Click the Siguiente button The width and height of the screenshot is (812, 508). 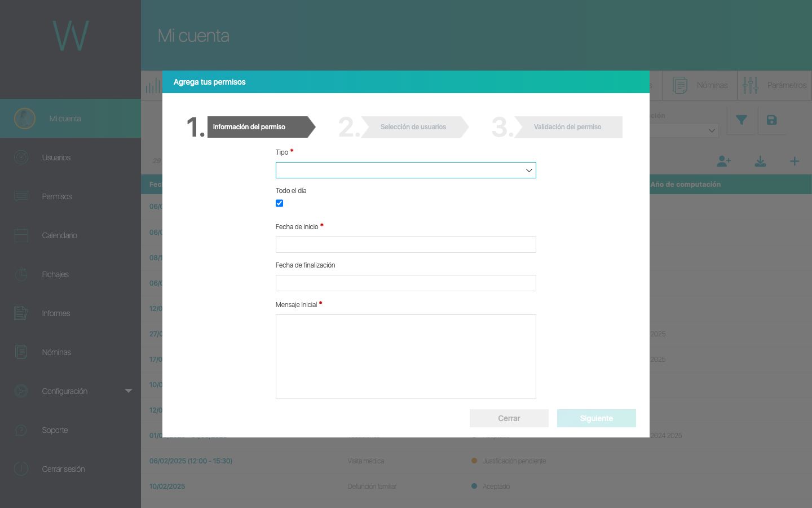pos(597,418)
